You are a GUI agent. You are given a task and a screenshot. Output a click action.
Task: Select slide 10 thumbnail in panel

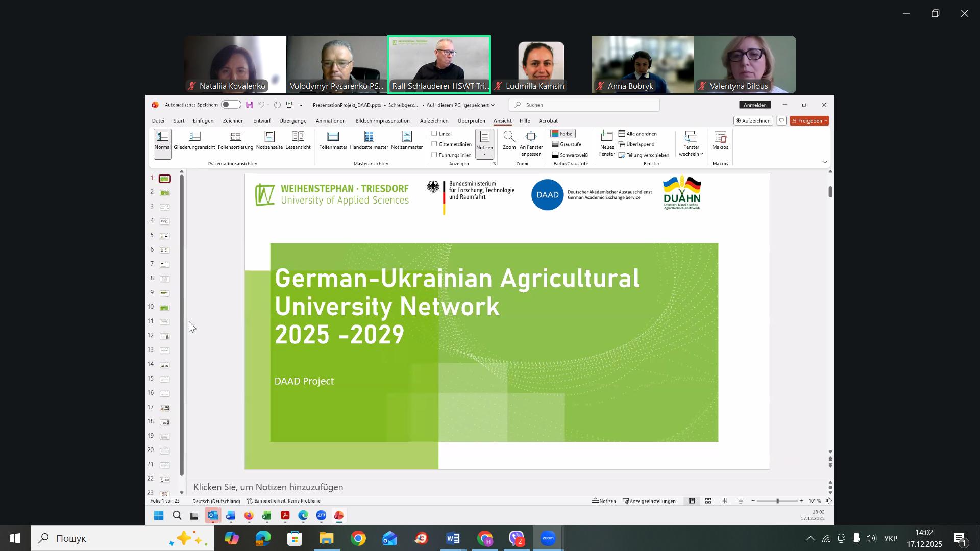164,308
